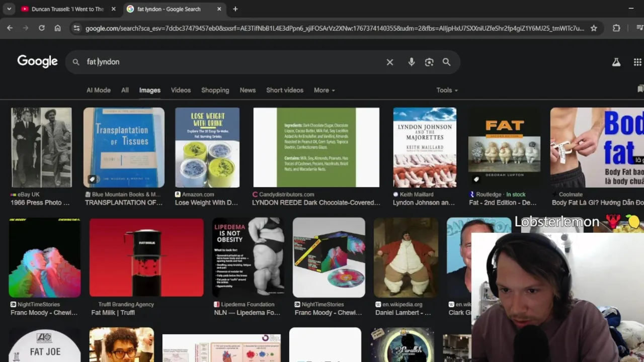Open the curly-haired man with glasses image
Image resolution: width=644 pixels, height=362 pixels.
122,345
